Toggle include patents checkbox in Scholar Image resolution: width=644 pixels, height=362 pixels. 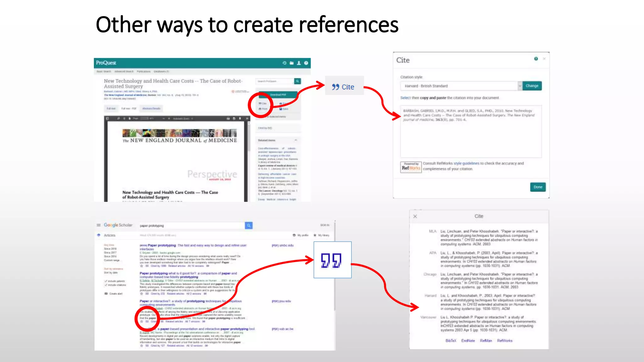tap(106, 281)
